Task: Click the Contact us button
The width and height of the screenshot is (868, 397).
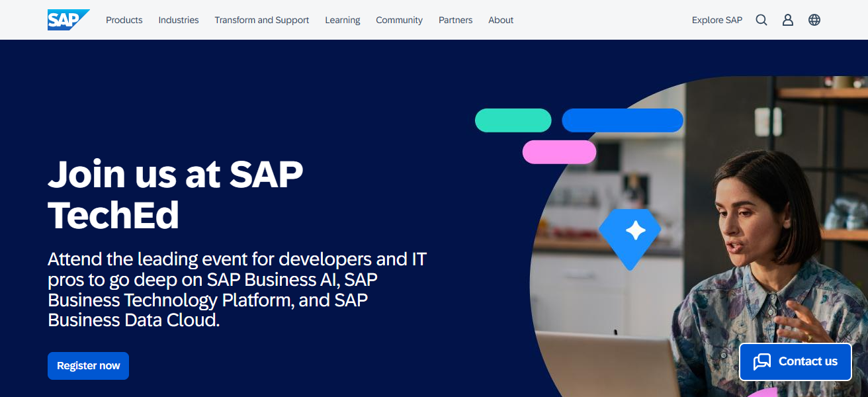Action: point(795,361)
